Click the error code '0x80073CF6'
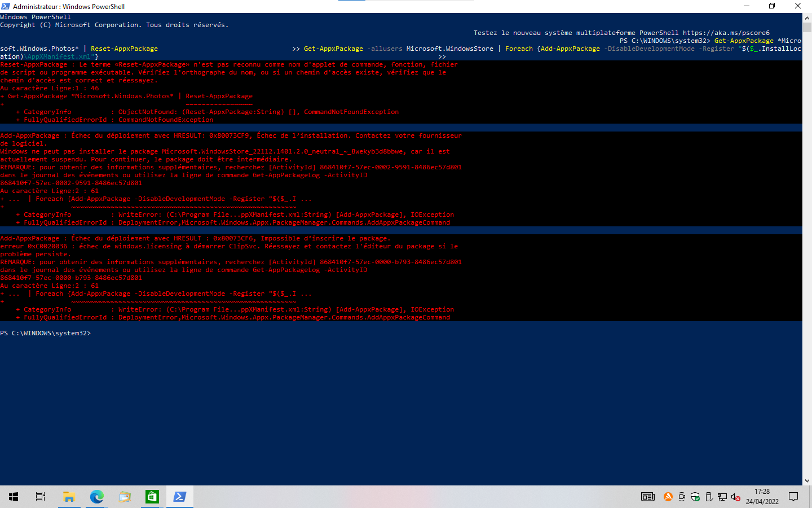This screenshot has height=508, width=812. (x=233, y=238)
